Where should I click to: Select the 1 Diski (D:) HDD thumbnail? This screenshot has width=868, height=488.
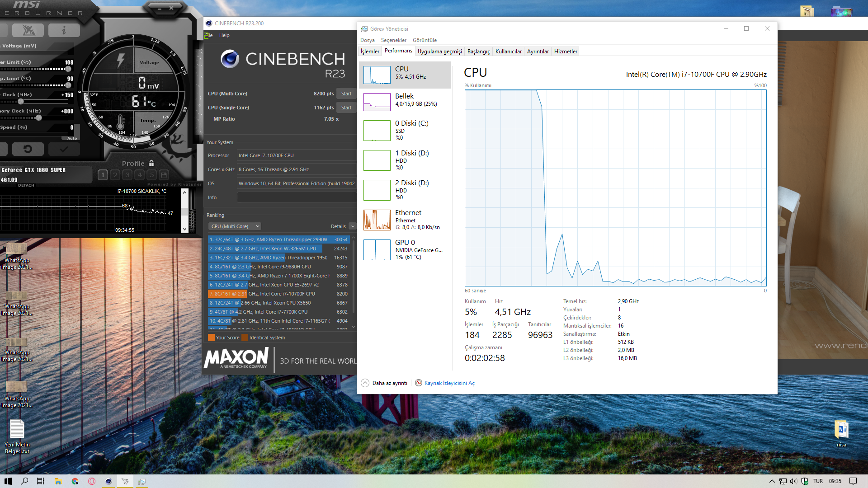(x=377, y=160)
